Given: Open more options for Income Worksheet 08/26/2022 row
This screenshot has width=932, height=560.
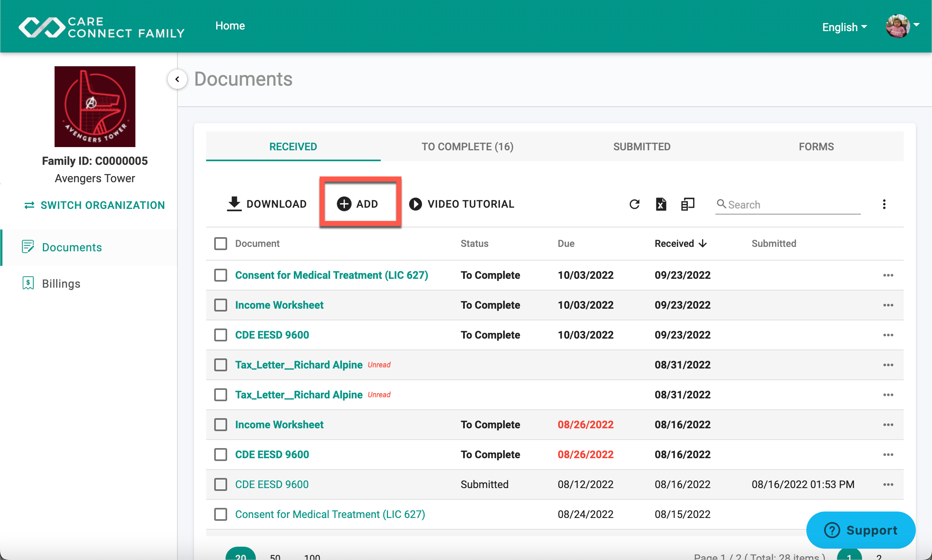Looking at the screenshot, I should pos(888,425).
